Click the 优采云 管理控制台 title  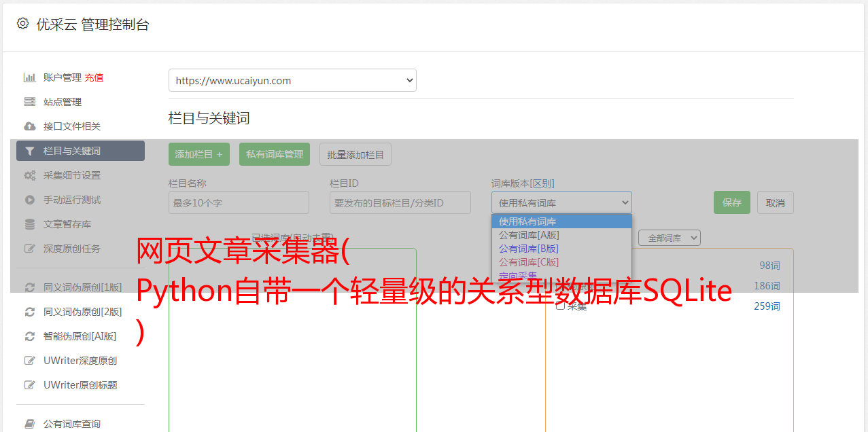92,24
